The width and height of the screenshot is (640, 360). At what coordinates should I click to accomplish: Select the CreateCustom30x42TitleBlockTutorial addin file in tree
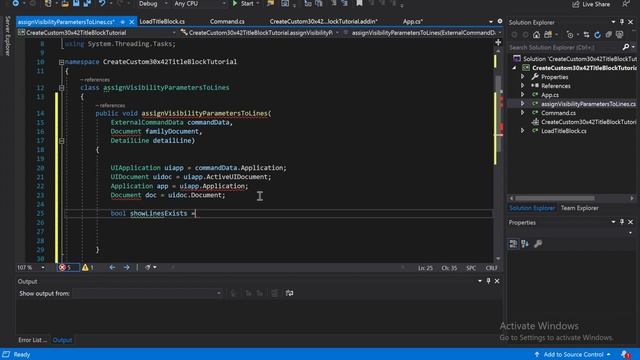pyautogui.click(x=588, y=122)
